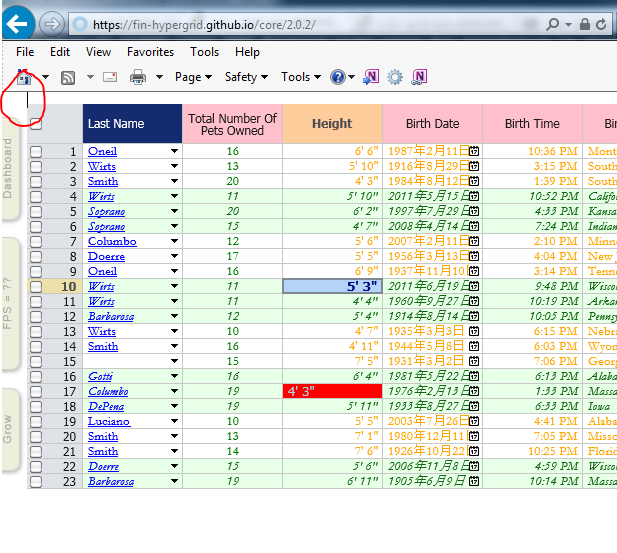The height and width of the screenshot is (553, 617).
Task: Check the row 15 checkbox
Action: pyautogui.click(x=36, y=361)
